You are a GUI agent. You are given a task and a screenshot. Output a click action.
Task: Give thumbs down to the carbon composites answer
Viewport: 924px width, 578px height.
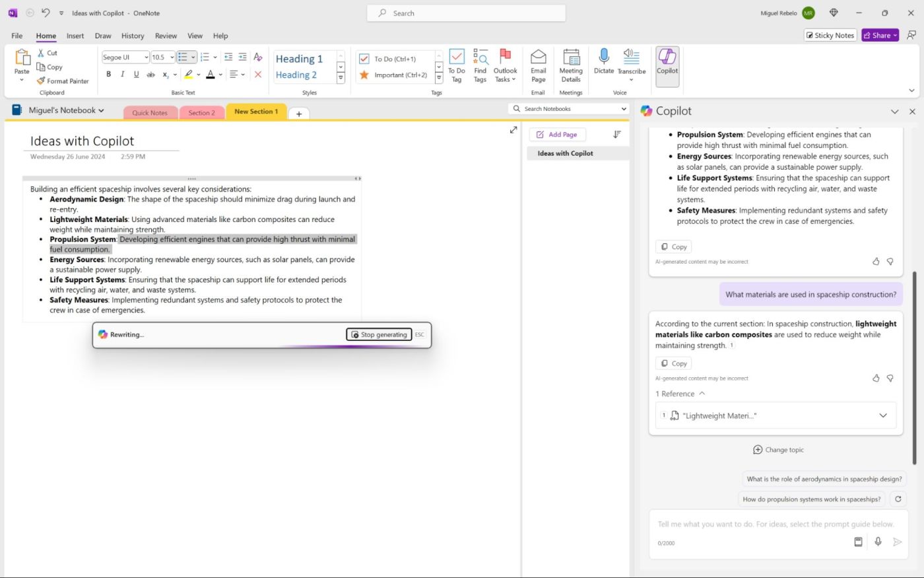click(890, 379)
